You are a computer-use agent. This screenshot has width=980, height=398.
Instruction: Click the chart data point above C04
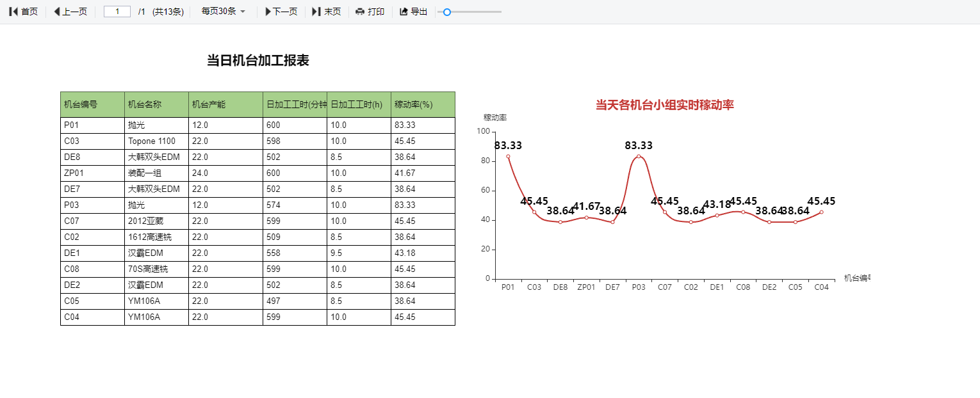(821, 212)
